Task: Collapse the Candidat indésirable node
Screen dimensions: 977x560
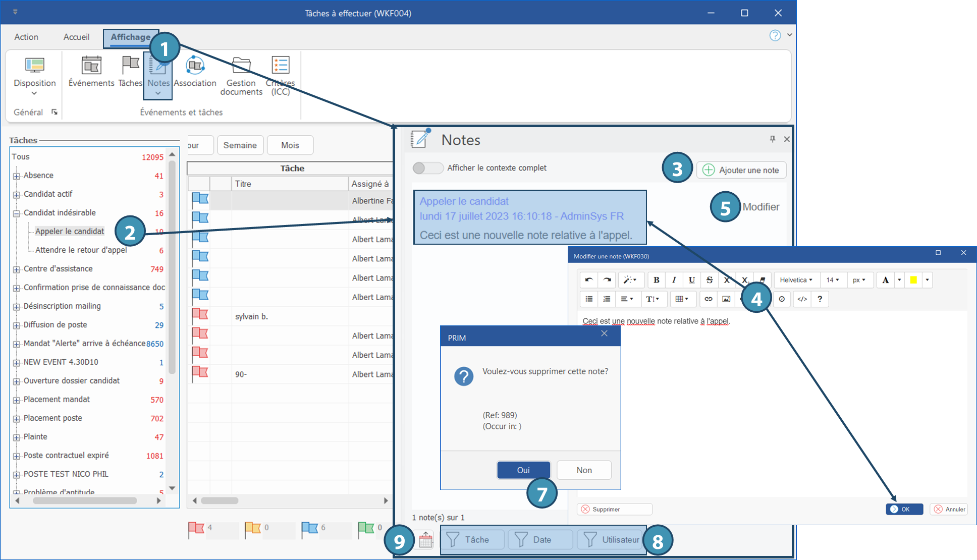Action: tap(17, 213)
